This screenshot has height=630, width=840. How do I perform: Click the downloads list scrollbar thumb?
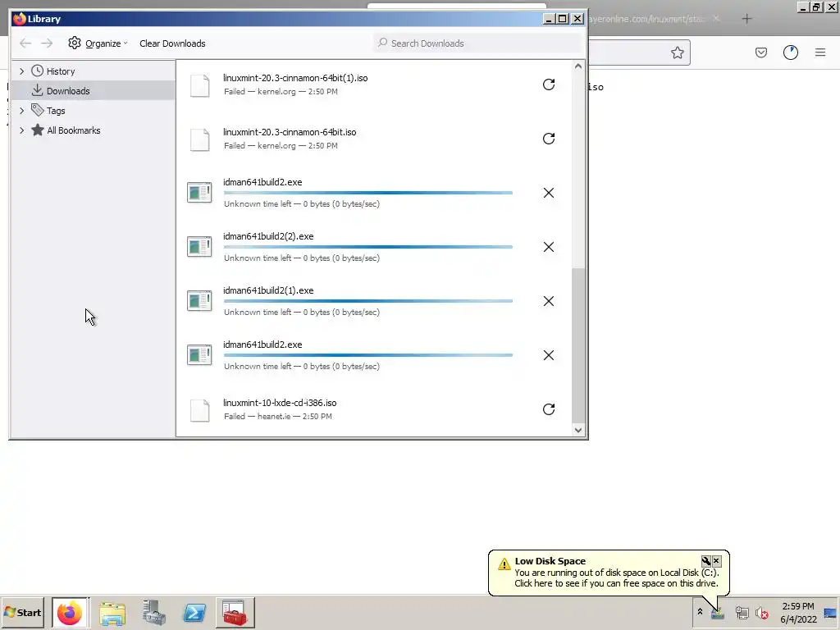click(578, 345)
